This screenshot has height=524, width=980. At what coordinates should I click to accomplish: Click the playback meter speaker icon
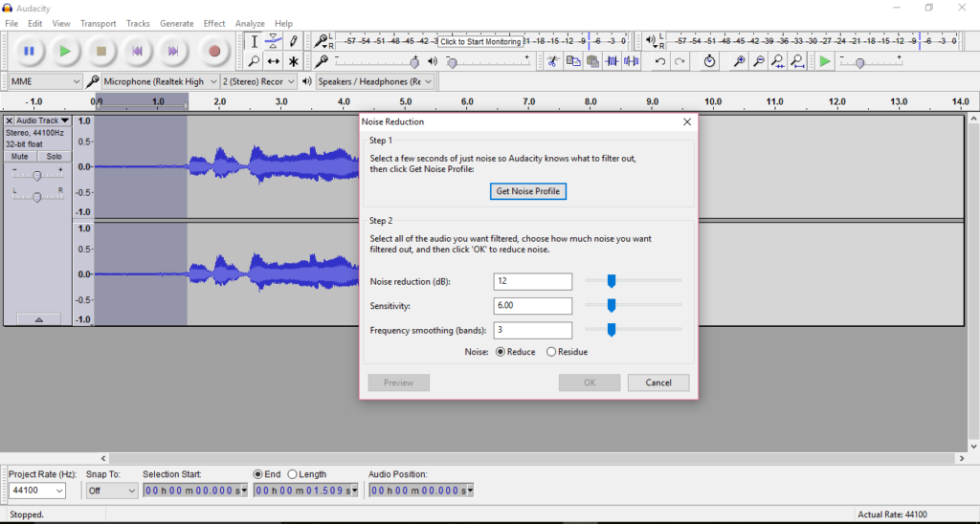pyautogui.click(x=651, y=41)
